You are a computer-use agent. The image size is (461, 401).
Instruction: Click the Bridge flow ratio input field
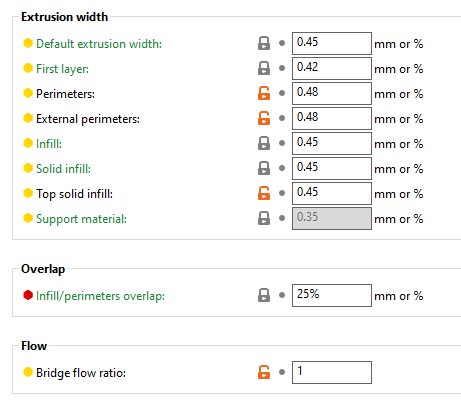[x=332, y=372]
